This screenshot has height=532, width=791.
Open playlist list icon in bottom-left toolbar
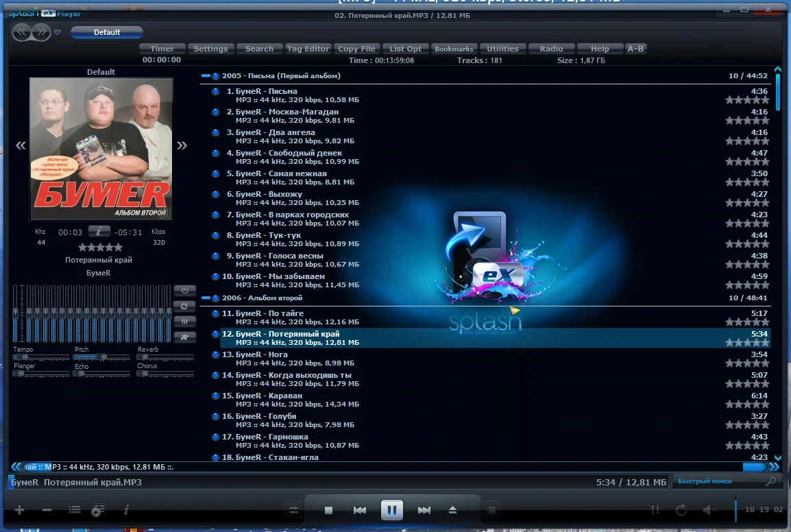coord(75,510)
